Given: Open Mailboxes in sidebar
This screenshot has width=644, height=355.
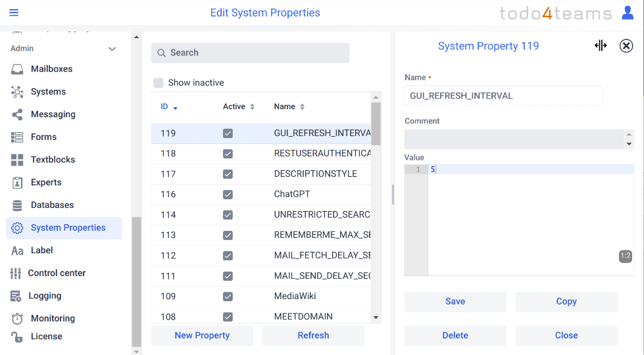Looking at the screenshot, I should (52, 69).
